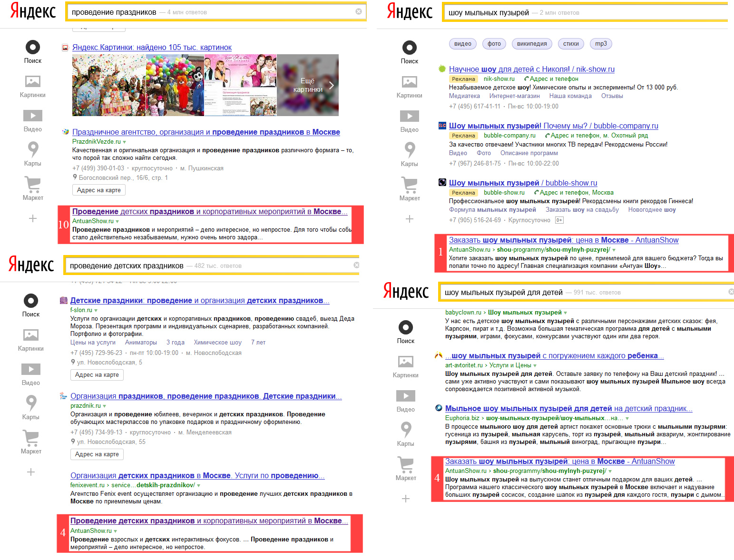Open colorful balloons and mascots image thumbnail
Screen dimensions: 734x560
click(175, 85)
